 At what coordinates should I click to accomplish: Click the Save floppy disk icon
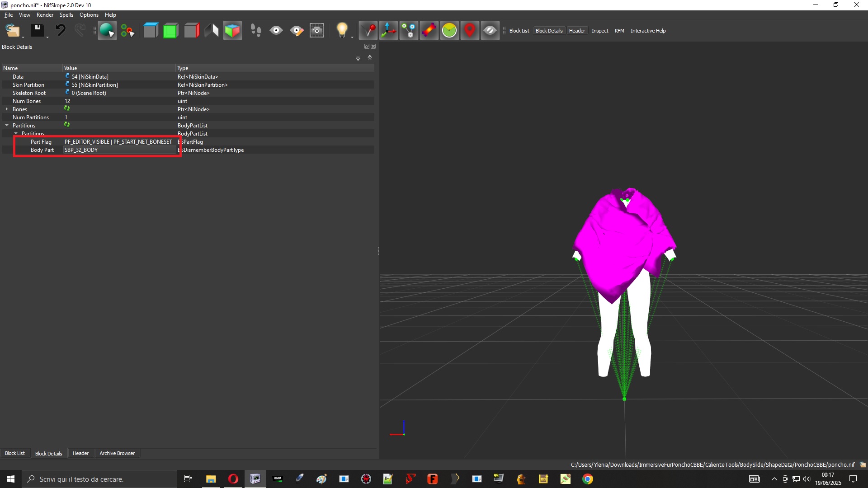pos(37,31)
